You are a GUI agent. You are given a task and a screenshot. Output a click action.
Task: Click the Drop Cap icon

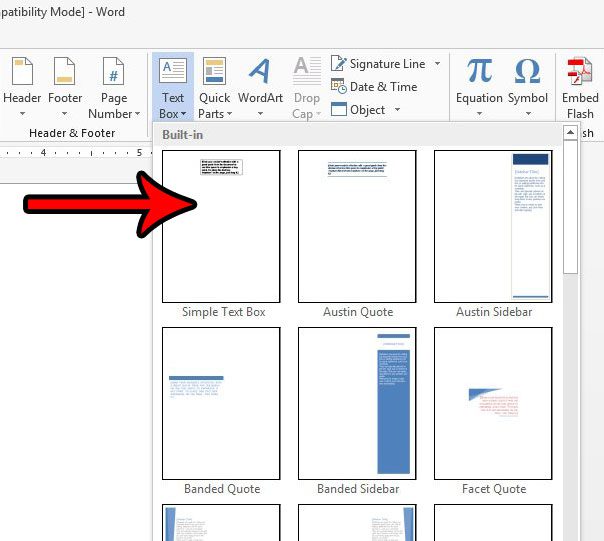click(x=307, y=71)
